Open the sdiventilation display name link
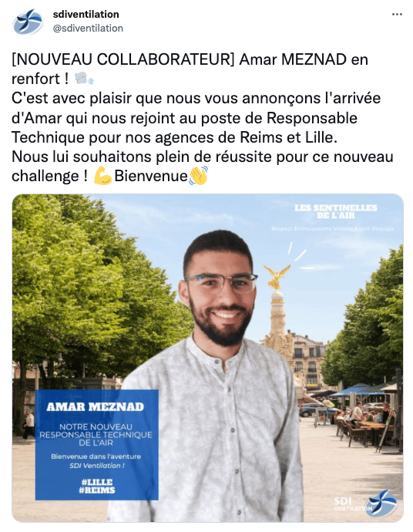This screenshot has height=532, width=413. [86, 14]
